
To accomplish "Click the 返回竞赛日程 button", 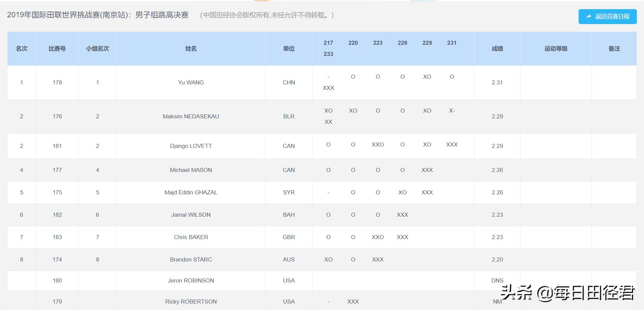I will 607,16.
